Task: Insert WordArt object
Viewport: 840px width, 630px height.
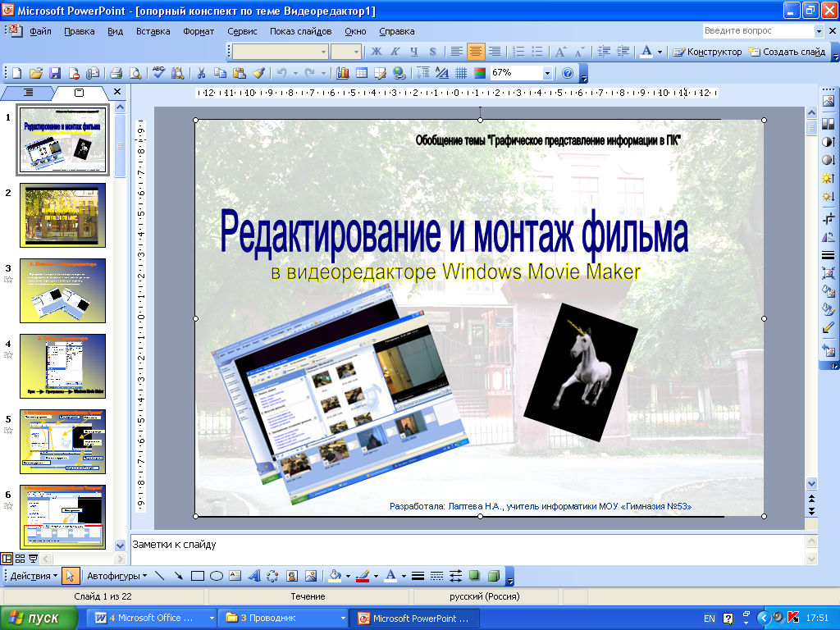Action: 254,576
